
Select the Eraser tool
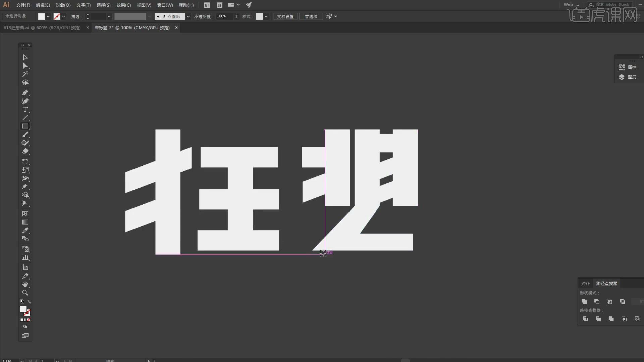(x=25, y=152)
